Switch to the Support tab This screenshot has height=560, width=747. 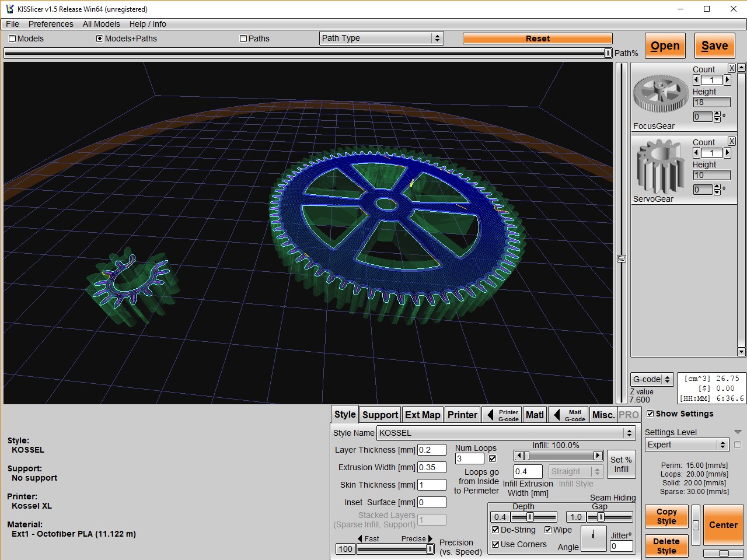(380, 415)
